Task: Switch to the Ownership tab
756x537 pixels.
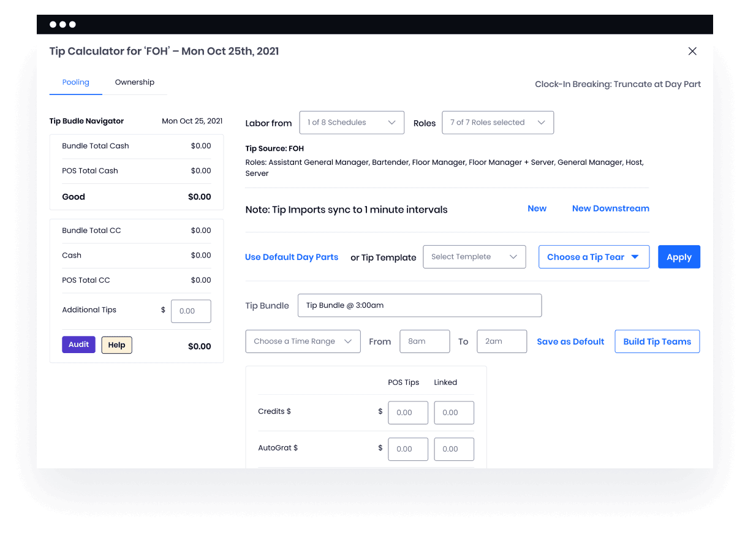Action: [134, 82]
